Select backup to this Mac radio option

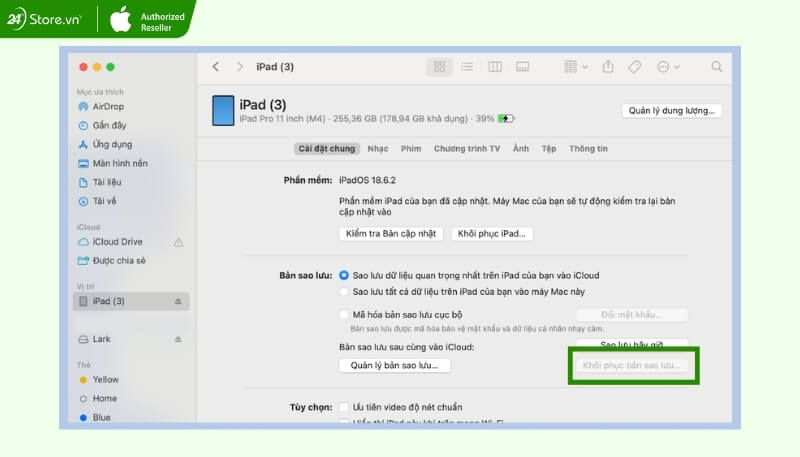pyautogui.click(x=344, y=292)
